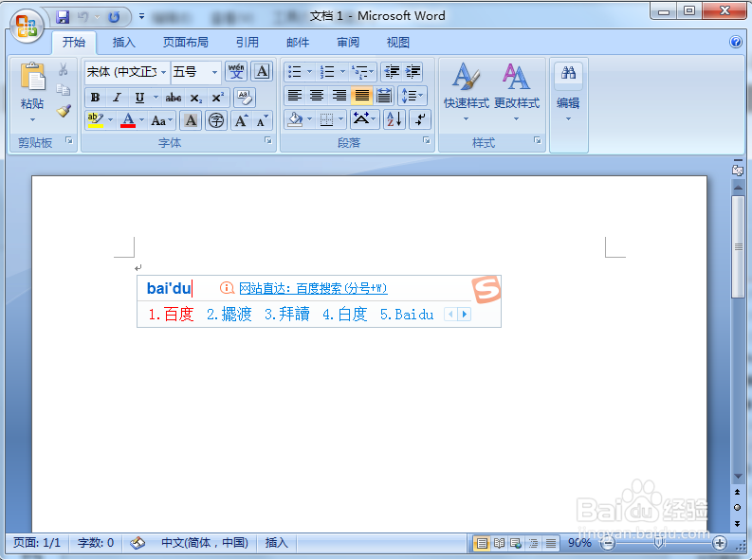Click the 网站直达: 百度搜索 link

coord(313,288)
